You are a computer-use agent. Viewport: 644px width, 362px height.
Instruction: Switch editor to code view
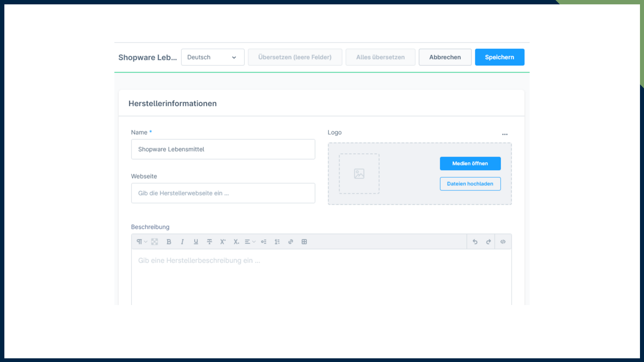tap(503, 242)
